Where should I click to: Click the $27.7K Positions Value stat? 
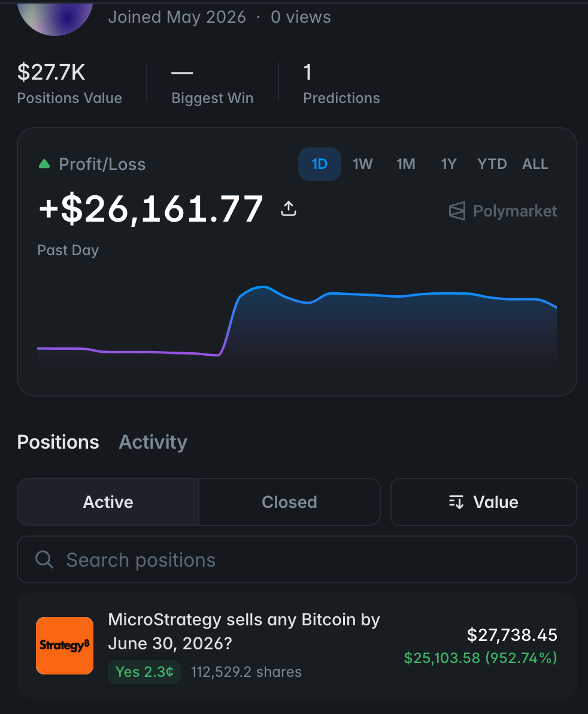(x=69, y=84)
